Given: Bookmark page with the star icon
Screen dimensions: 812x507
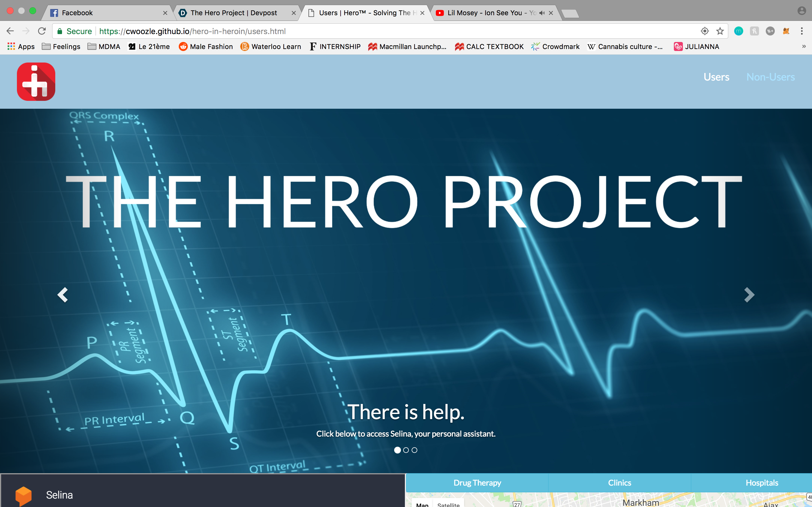Looking at the screenshot, I should point(720,31).
